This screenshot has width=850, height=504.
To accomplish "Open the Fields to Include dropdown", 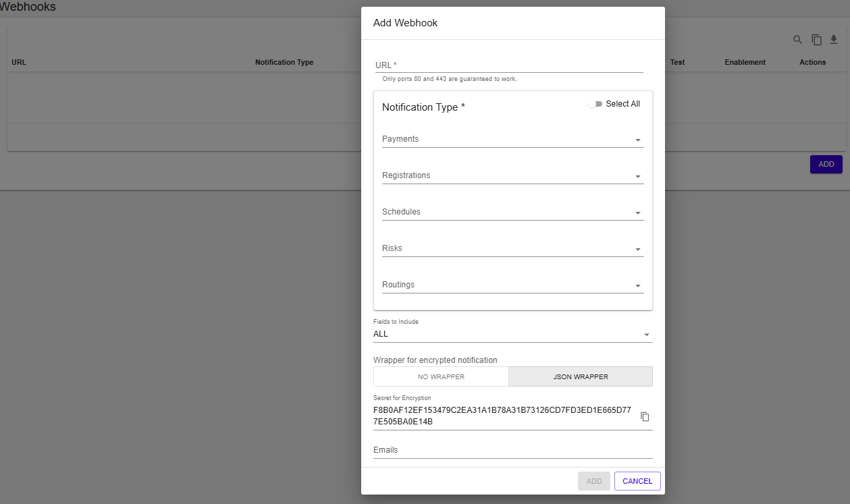I will (x=512, y=334).
